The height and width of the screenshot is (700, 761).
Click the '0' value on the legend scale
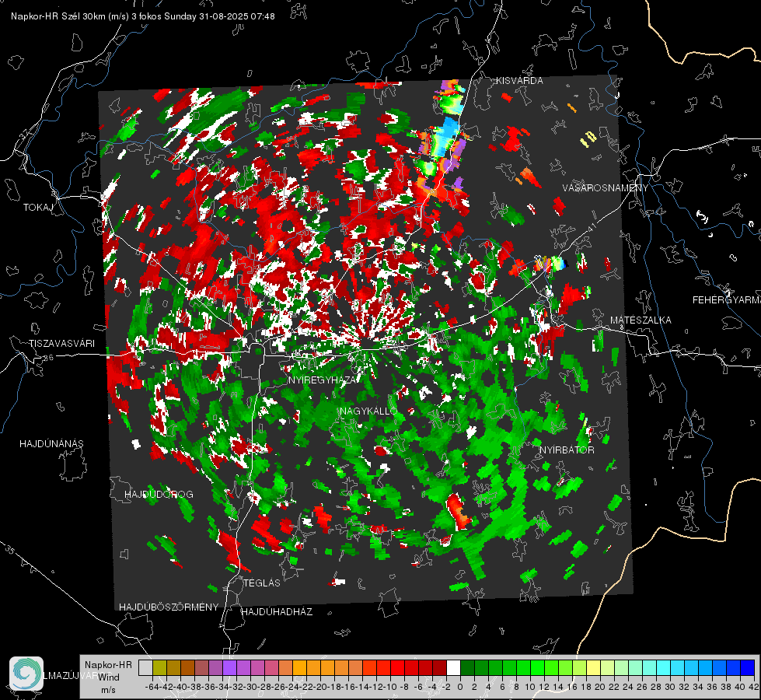(x=460, y=687)
